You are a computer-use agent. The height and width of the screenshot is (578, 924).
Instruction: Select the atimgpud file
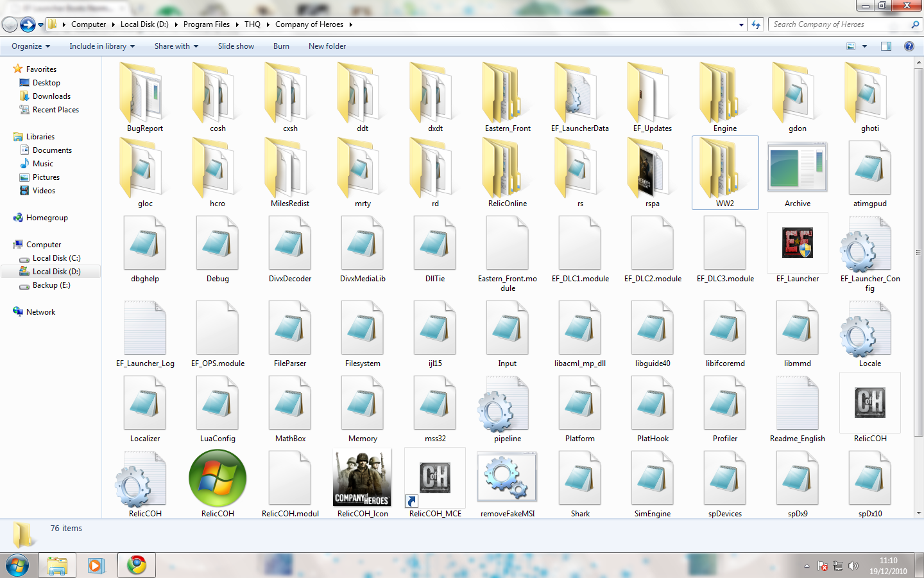(870, 173)
